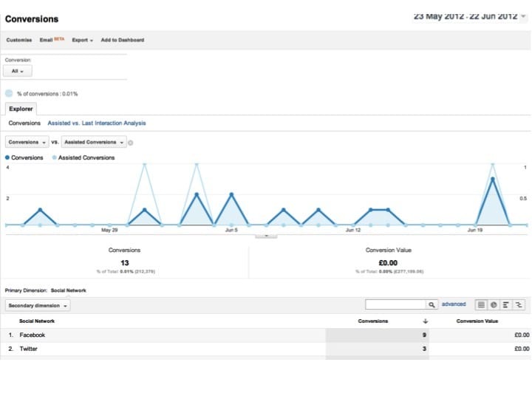Screen dimensions: 532x399
Task: Open Assisted vs. Last Interaction Analysis
Action: pos(96,123)
